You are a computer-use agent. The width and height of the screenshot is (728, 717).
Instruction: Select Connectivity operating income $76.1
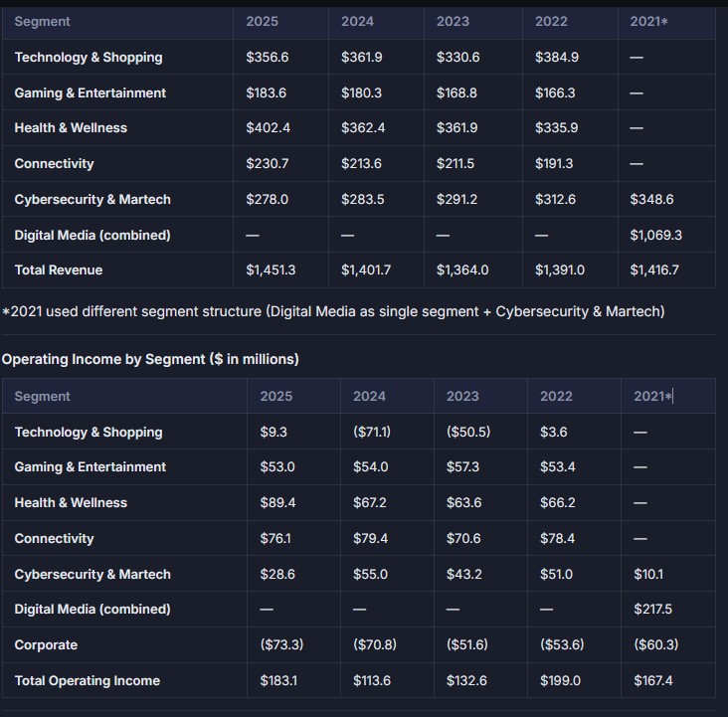275,538
